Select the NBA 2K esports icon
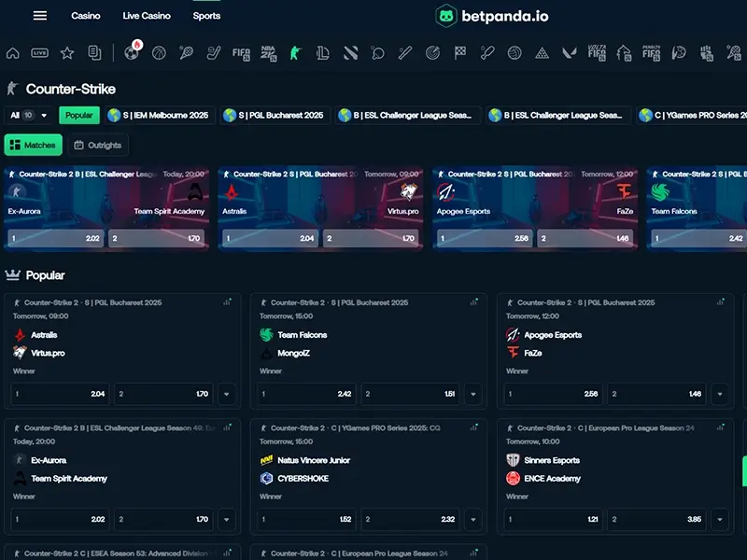747x560 pixels. (x=268, y=53)
